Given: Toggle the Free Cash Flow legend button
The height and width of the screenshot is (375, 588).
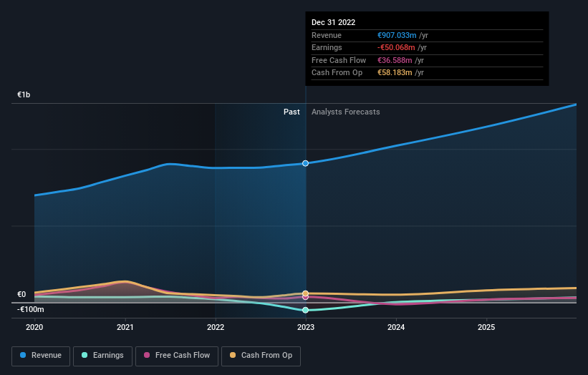Looking at the screenshot, I should coord(177,356).
